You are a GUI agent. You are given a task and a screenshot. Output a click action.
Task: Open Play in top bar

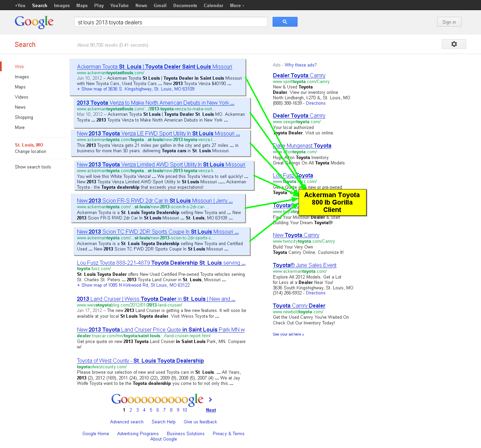(x=99, y=5)
